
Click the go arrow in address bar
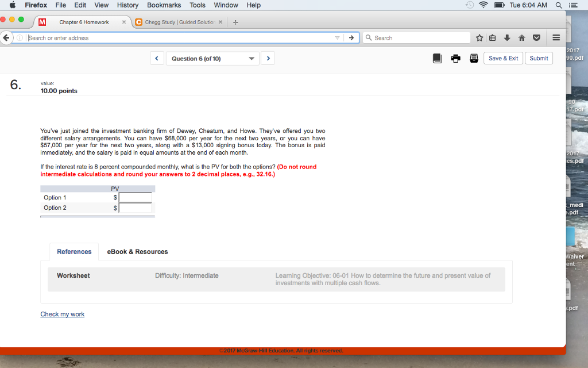[351, 37]
